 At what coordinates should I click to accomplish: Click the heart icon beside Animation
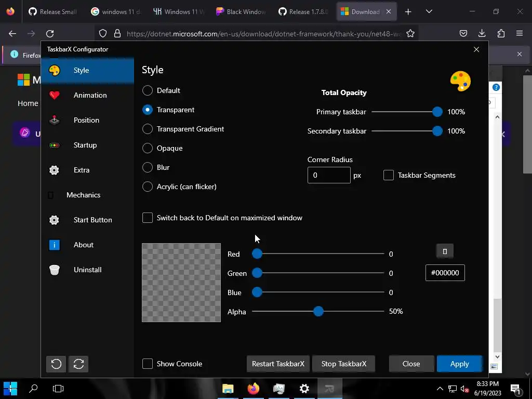click(x=54, y=96)
